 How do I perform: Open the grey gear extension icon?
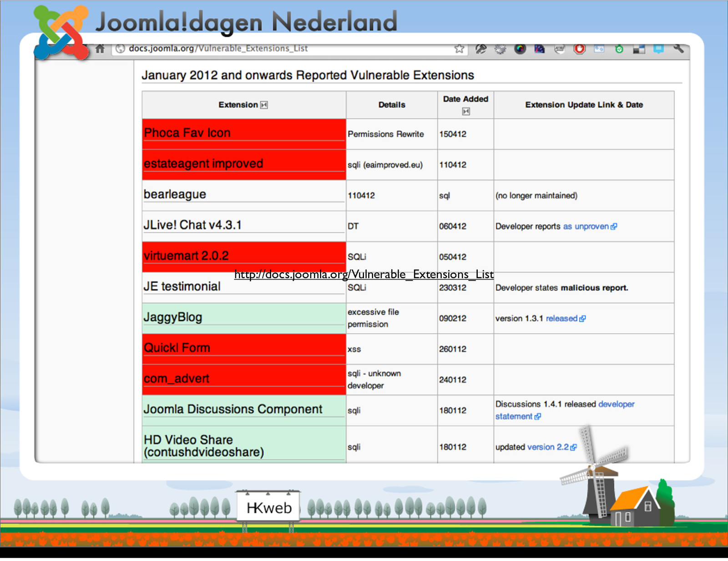pyautogui.click(x=500, y=49)
